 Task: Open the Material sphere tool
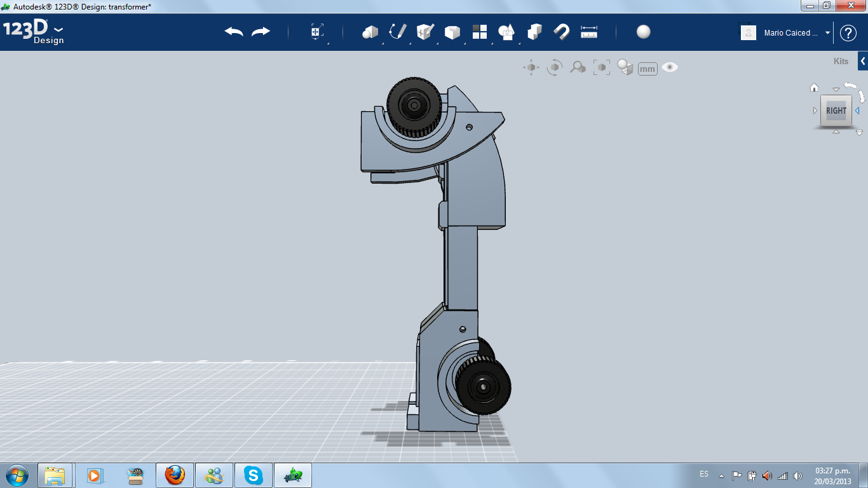[644, 32]
